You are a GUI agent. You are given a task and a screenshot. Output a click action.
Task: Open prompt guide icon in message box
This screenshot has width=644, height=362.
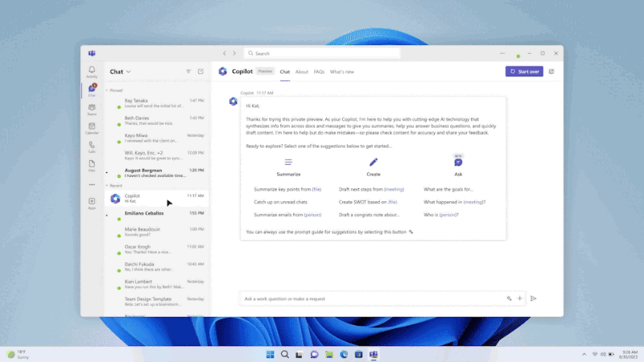point(509,298)
